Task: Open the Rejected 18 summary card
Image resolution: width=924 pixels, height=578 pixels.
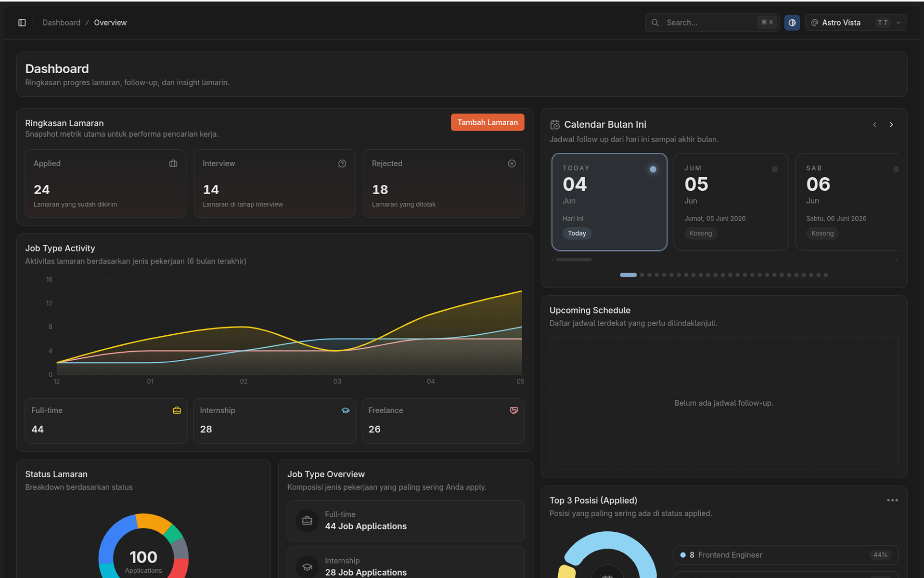Action: (x=444, y=184)
